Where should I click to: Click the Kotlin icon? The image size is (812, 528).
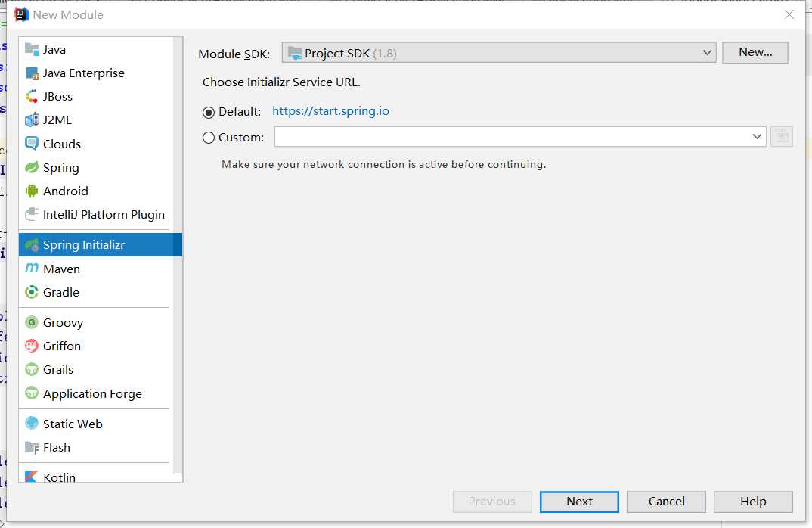[32, 477]
